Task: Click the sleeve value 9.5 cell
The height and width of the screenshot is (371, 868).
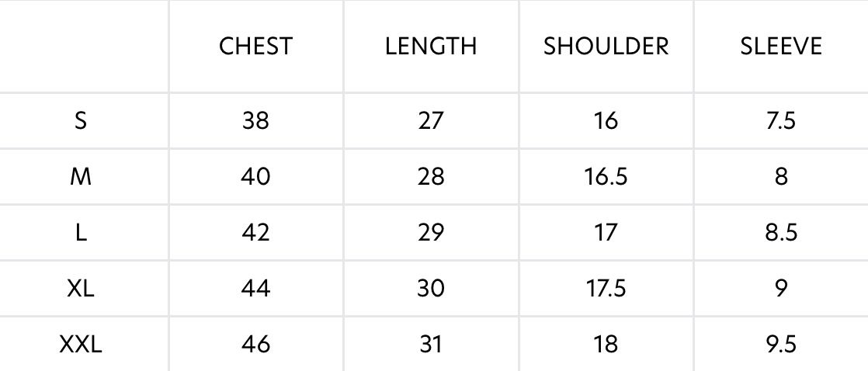Action: click(780, 344)
